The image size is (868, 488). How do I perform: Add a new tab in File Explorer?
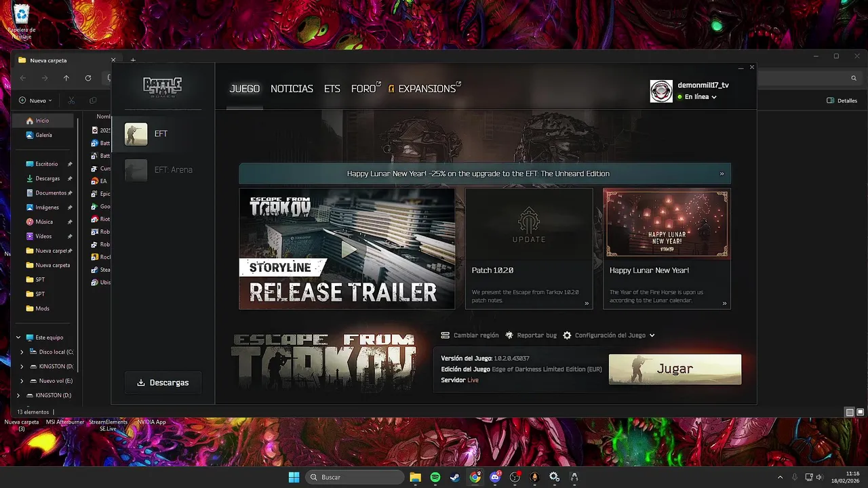tap(133, 60)
